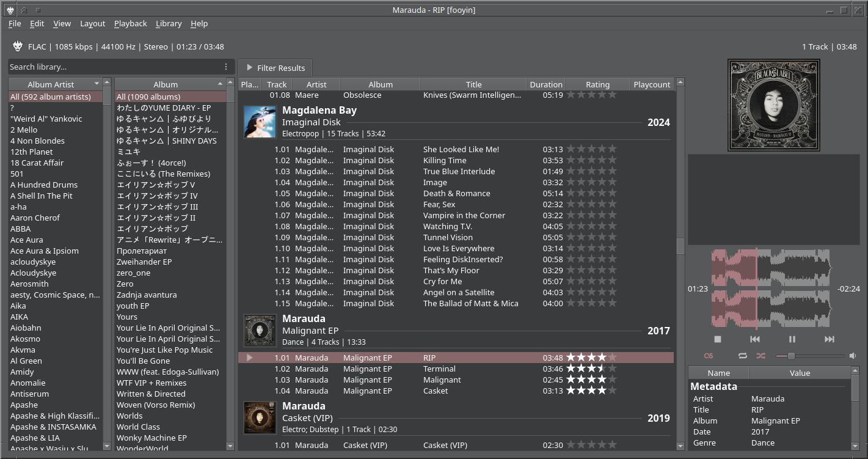The image size is (868, 459).
Task: Sort playlist by Duration column header
Action: [x=545, y=84]
